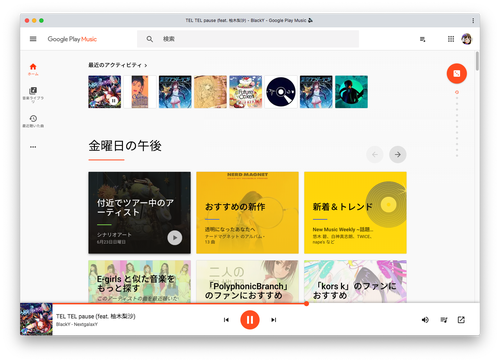Open the hamburger navigation menu
The height and width of the screenshot is (362, 500).
[x=33, y=39]
